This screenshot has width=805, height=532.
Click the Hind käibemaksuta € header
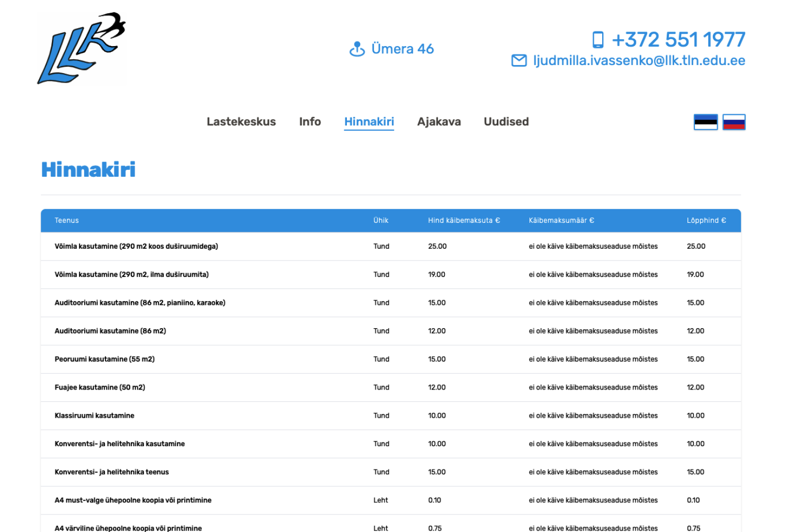tap(463, 220)
